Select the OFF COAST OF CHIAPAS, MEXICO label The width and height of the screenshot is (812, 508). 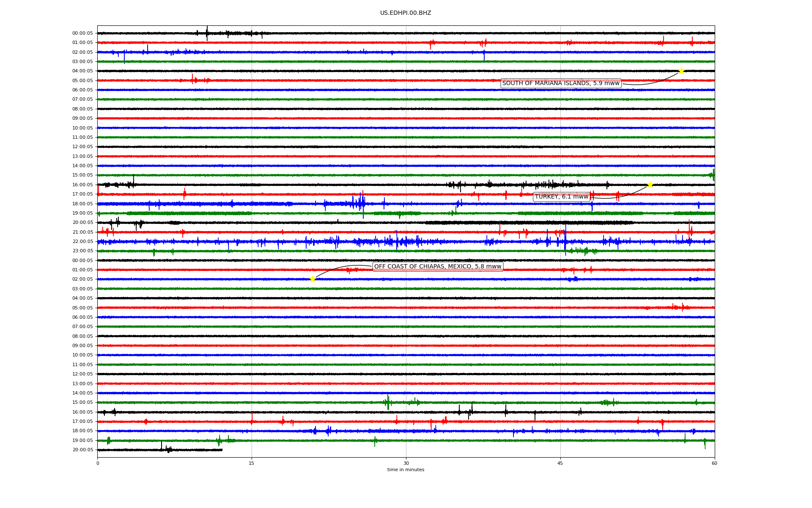point(438,267)
